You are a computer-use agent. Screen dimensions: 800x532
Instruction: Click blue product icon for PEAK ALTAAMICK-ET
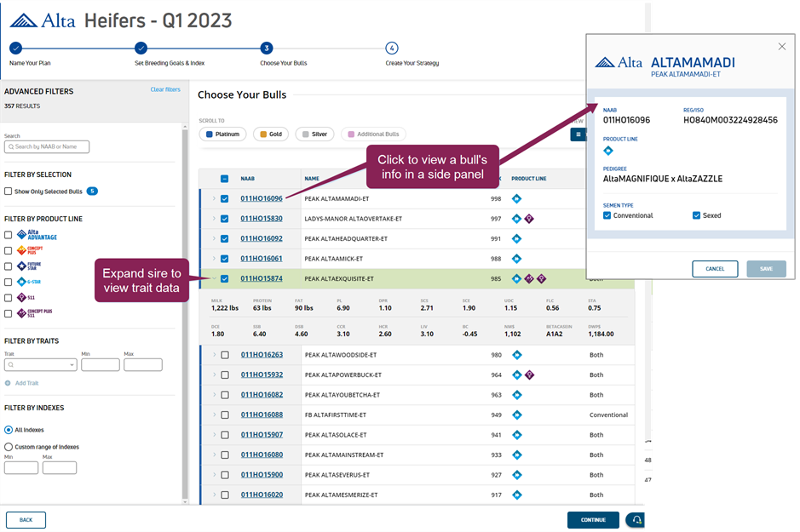point(517,259)
